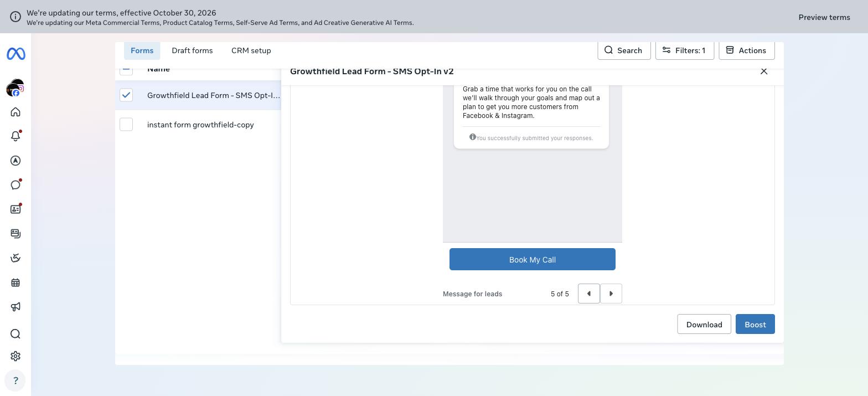Viewport: 868px width, 396px height.
Task: Click the panel title Growthfield Lead Form - SMS Opt-In v2
Action: (372, 71)
